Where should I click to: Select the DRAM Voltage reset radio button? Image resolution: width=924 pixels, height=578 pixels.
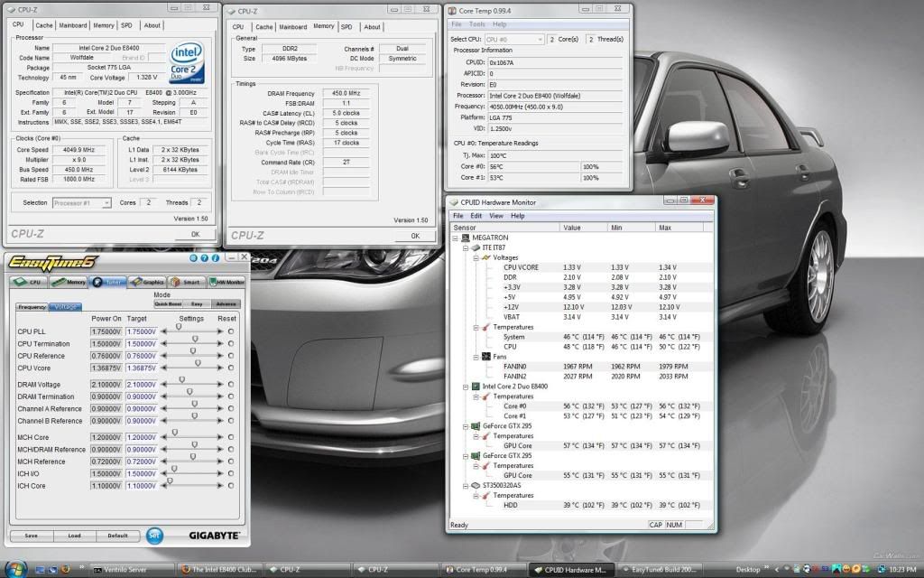(231, 386)
